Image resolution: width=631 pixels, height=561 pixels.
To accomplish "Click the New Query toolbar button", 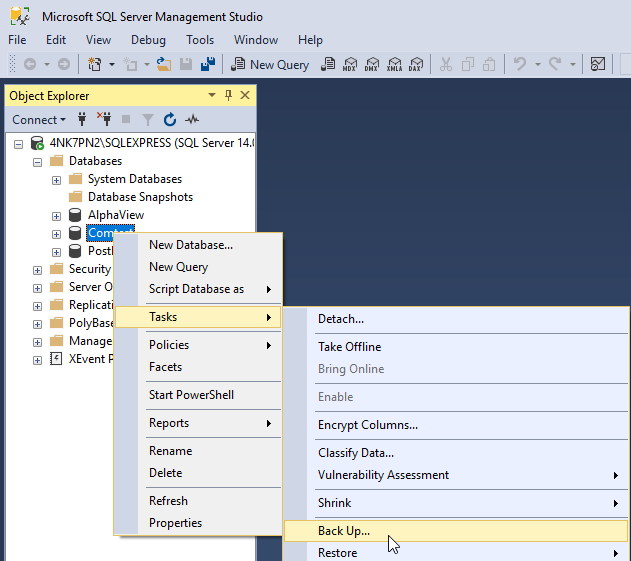I will click(x=270, y=64).
